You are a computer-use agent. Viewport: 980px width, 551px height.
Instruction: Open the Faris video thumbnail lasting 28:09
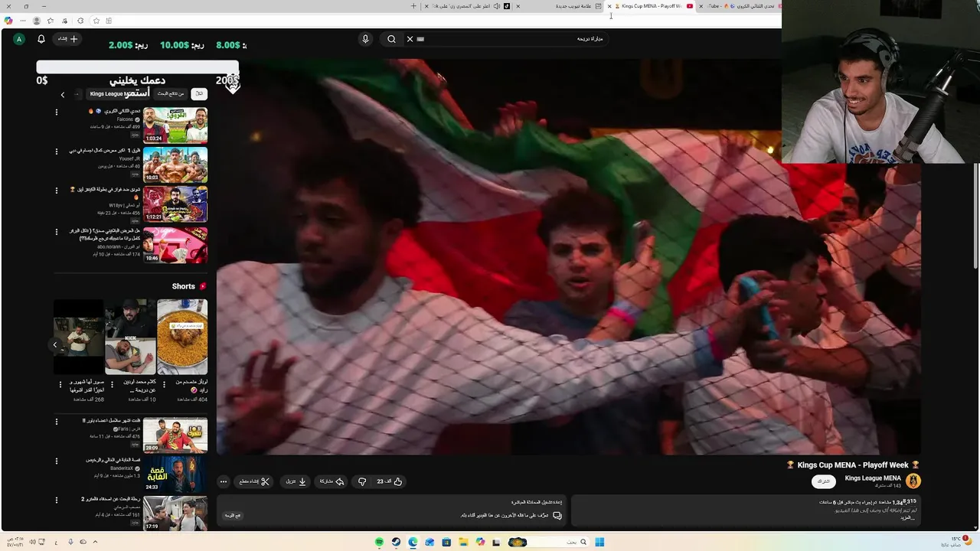(175, 435)
